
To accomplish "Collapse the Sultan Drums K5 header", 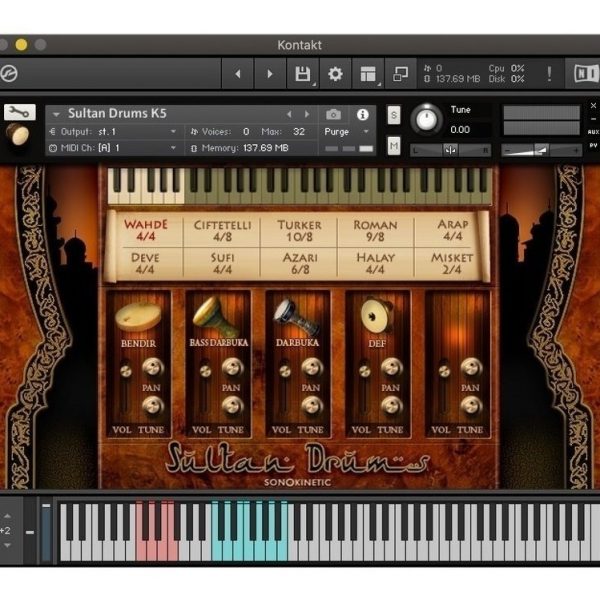I will pos(56,114).
